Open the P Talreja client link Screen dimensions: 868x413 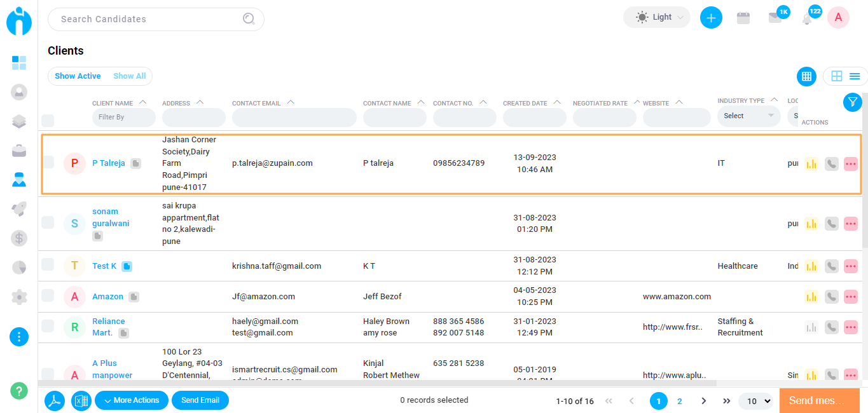click(x=109, y=163)
